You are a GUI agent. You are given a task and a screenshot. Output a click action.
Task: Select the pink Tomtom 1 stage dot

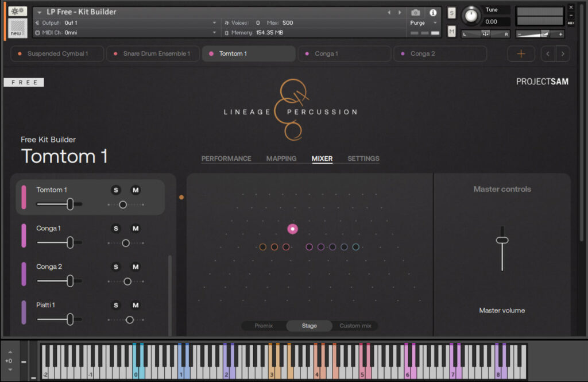coord(293,229)
